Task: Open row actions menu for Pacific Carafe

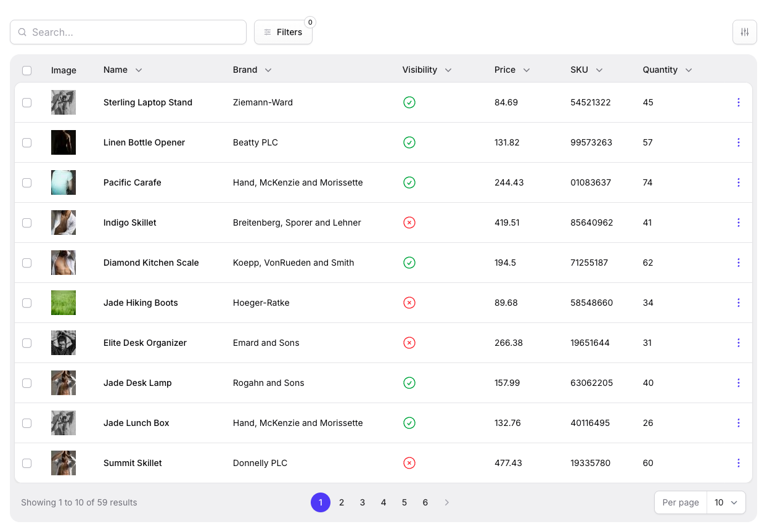Action: click(x=738, y=182)
